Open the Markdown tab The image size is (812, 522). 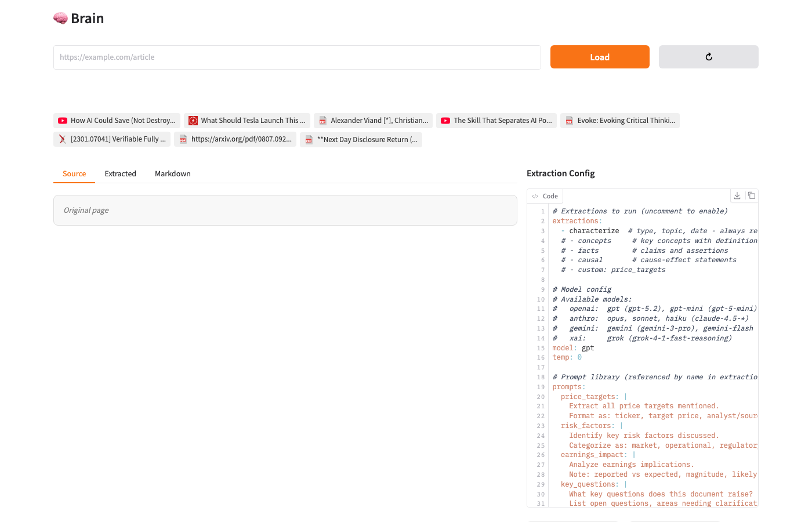tap(173, 174)
